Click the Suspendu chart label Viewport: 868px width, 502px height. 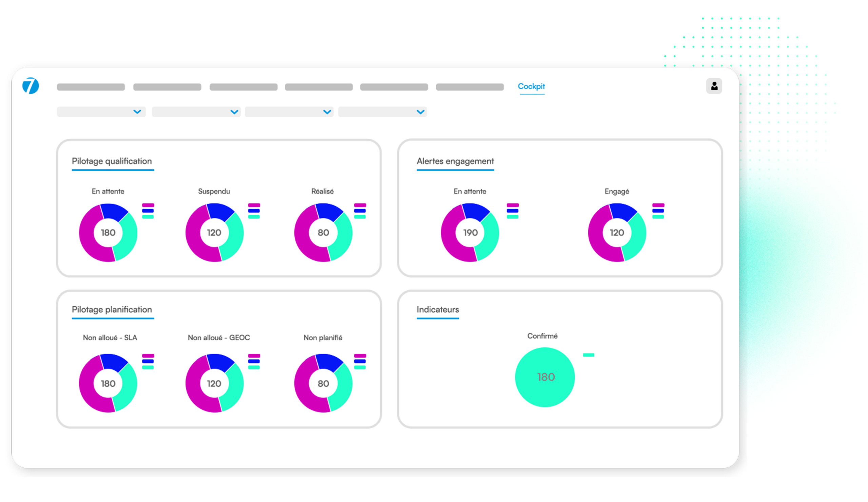coord(214,191)
